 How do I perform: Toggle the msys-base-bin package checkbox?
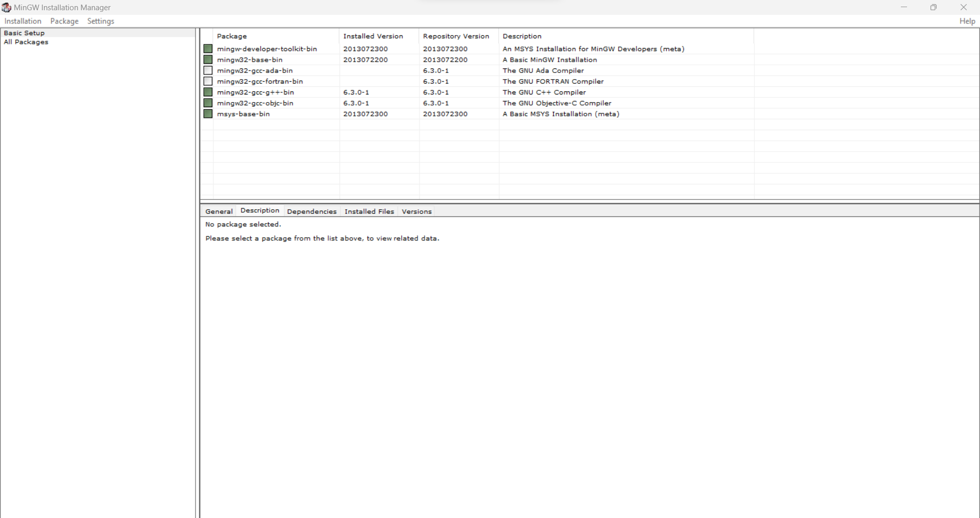pos(208,114)
